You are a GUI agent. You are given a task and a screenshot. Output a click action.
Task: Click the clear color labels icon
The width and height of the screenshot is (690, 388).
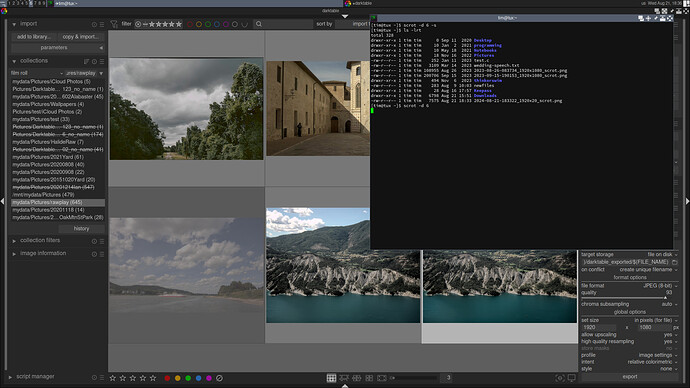pos(219,378)
